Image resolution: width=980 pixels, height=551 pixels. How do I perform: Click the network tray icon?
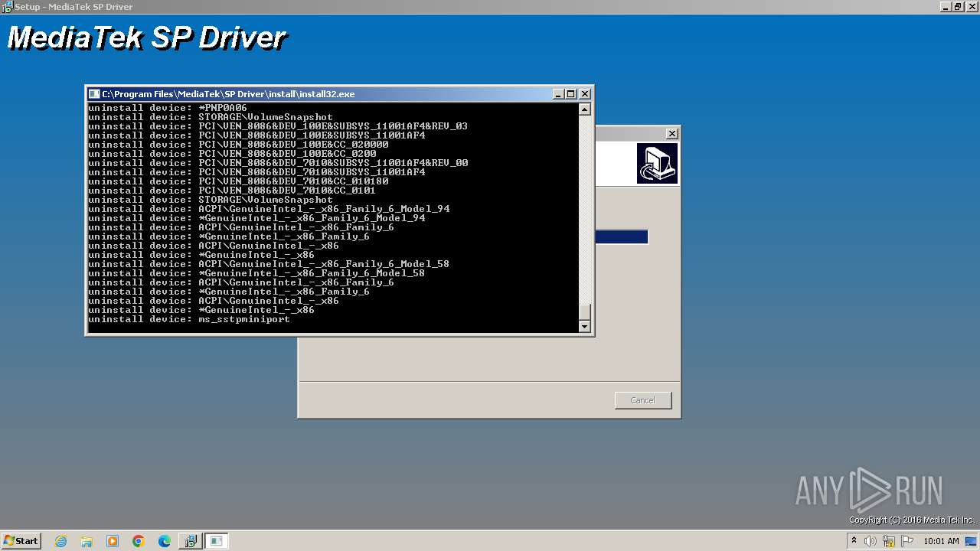(x=889, y=541)
